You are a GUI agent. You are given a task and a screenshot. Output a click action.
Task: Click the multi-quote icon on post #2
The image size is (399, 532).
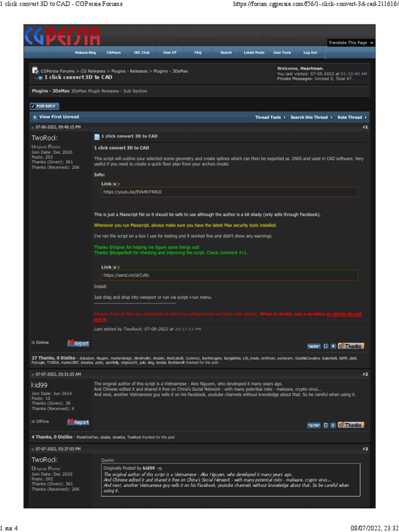tap(325, 425)
